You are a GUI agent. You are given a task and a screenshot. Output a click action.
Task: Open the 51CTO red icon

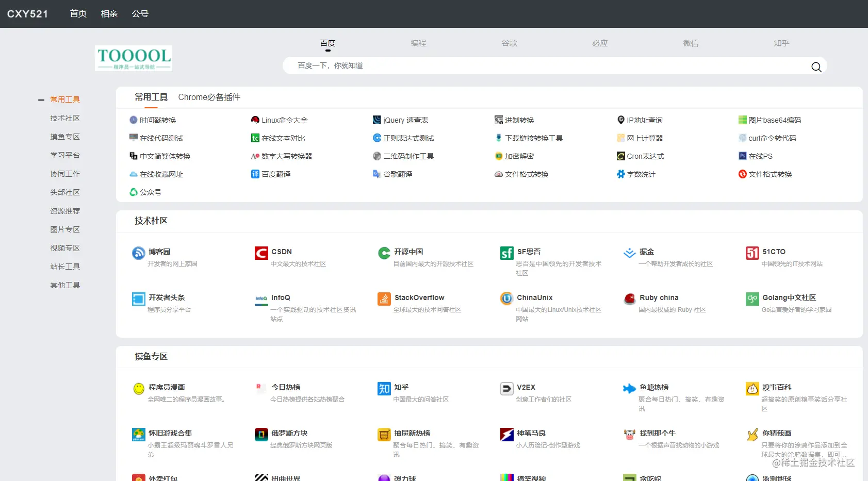click(x=752, y=253)
